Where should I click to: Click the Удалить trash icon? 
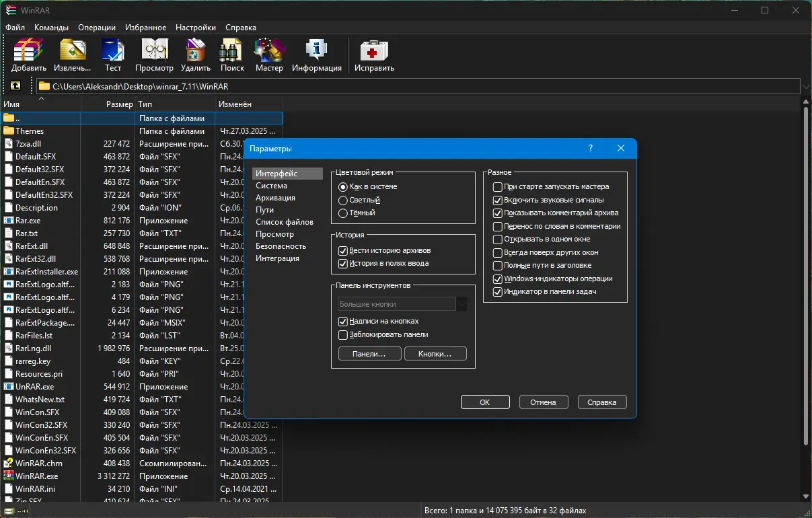point(195,50)
